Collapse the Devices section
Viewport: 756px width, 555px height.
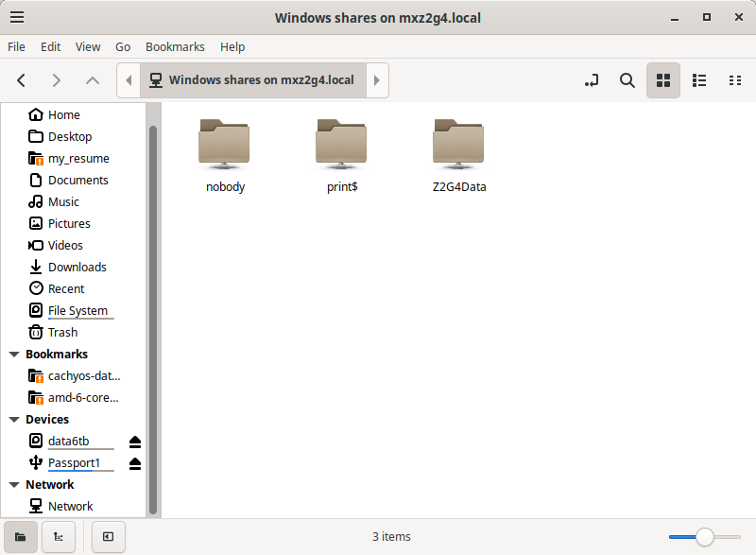[13, 419]
